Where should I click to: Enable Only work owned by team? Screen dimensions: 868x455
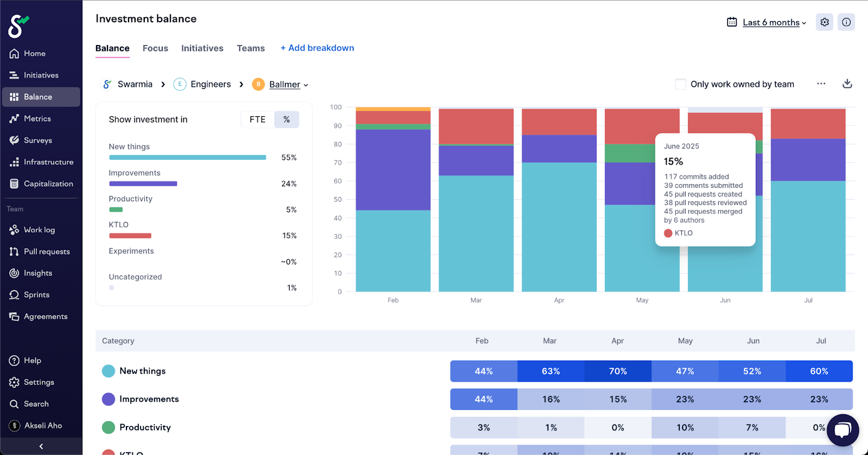click(x=680, y=84)
